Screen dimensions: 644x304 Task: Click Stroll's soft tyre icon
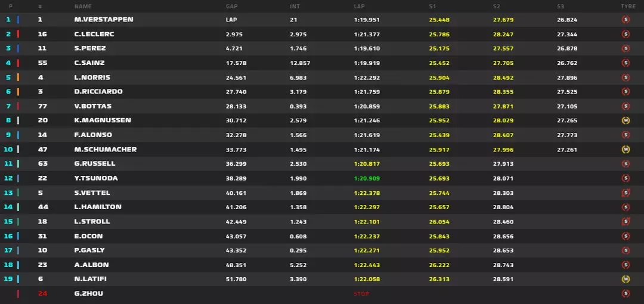(x=626, y=221)
